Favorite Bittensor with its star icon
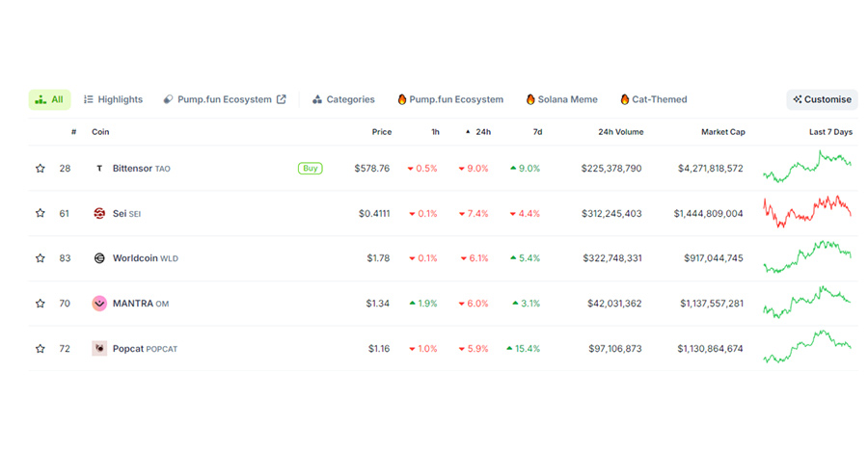Viewport: 868px width, 454px height. [41, 168]
